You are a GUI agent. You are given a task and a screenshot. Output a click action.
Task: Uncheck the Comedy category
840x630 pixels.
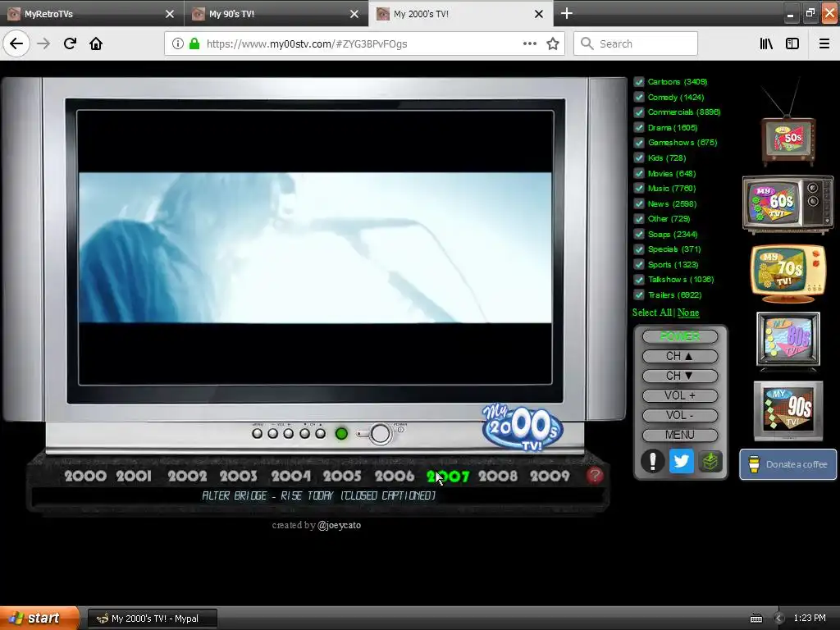click(x=638, y=97)
